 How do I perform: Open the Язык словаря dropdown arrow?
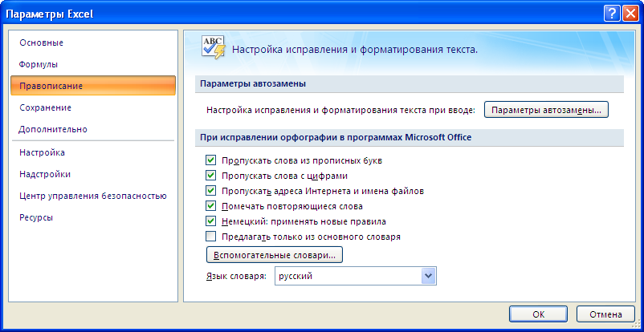click(x=428, y=276)
